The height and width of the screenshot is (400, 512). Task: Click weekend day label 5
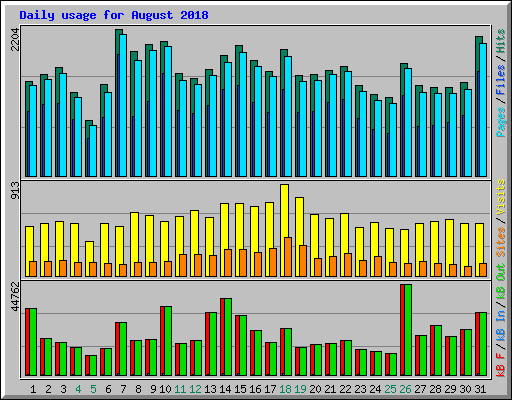pyautogui.click(x=93, y=389)
